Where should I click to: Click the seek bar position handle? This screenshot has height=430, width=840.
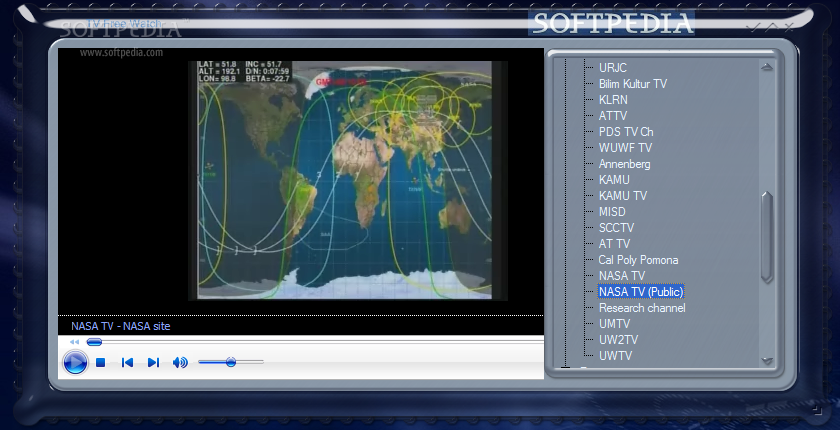tap(94, 342)
